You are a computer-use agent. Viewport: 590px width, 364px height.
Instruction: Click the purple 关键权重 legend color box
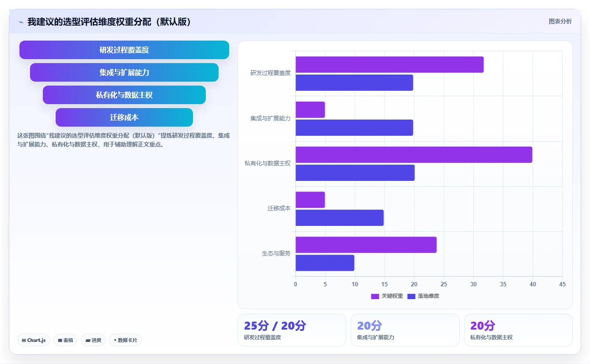coord(375,296)
